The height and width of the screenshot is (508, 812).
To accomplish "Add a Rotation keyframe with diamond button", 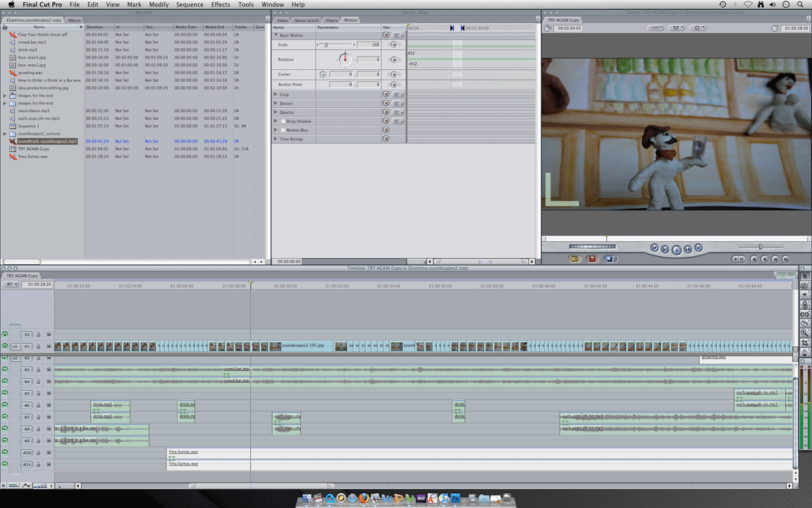I will [x=394, y=59].
